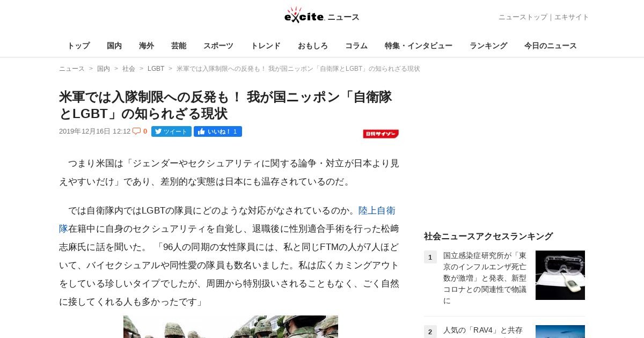Screen dimensions: 644x338
Task: Open the ランキング navigation tab
Action: pyautogui.click(x=488, y=46)
